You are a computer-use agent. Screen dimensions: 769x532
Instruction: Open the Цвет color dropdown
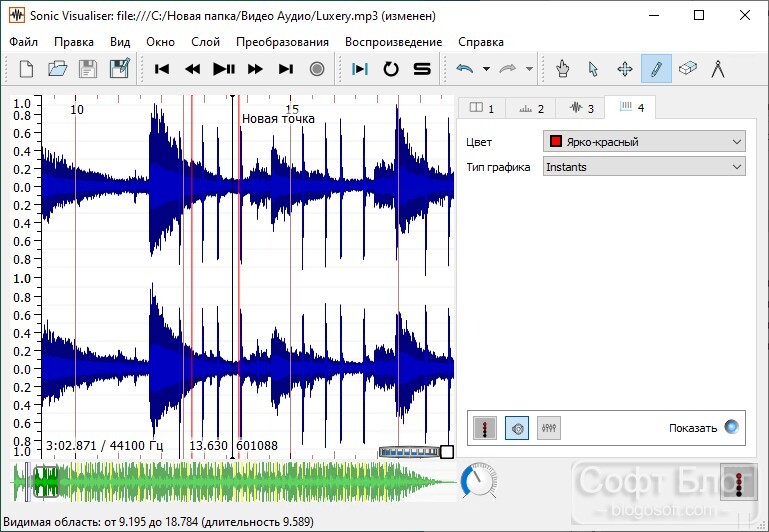644,142
